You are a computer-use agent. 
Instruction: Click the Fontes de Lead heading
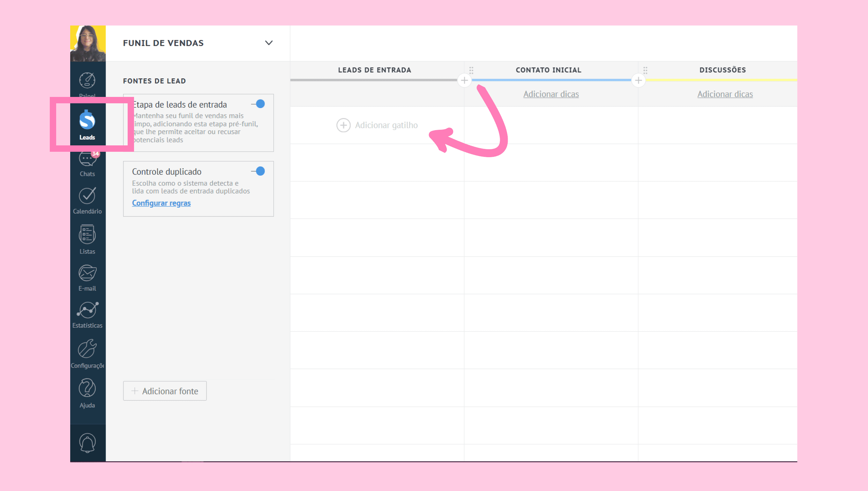[154, 81]
